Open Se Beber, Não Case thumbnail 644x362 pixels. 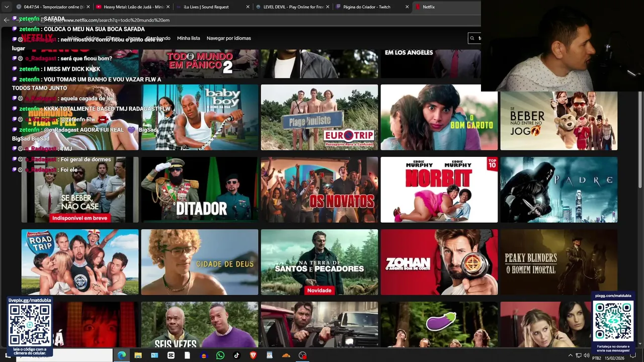point(80,190)
